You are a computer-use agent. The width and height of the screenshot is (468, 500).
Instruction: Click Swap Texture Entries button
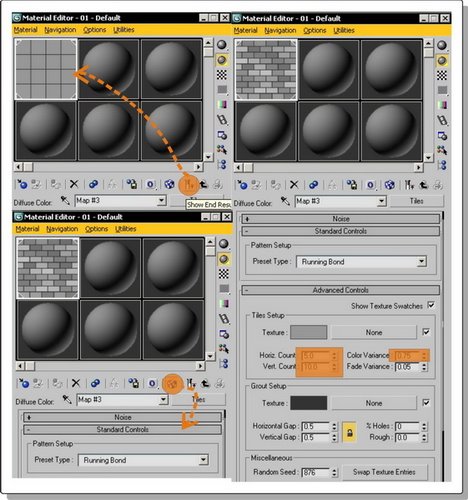pos(384,472)
